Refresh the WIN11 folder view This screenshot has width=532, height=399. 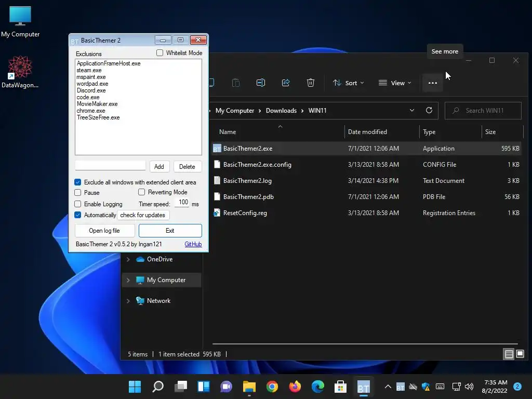pos(429,110)
